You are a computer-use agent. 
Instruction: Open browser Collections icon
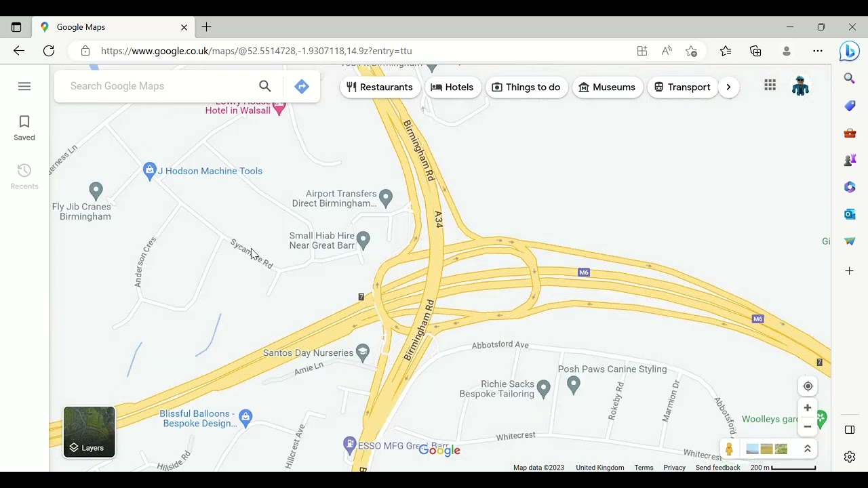(755, 51)
